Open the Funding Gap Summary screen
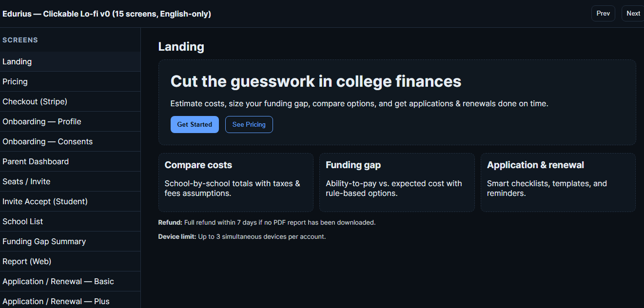 click(70, 242)
